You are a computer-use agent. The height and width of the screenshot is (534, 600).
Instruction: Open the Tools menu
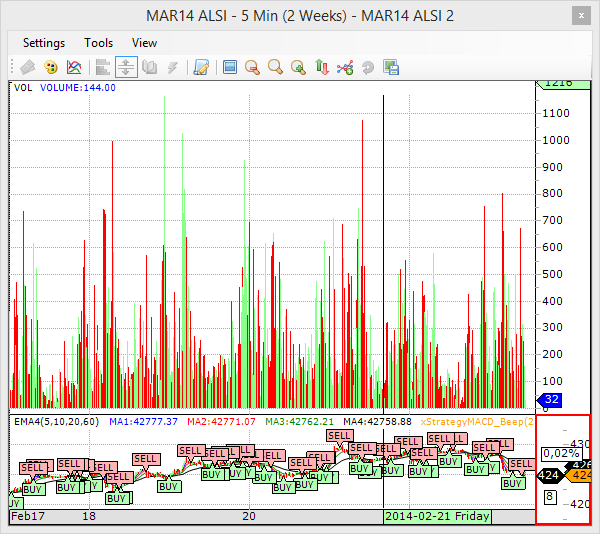click(x=99, y=43)
